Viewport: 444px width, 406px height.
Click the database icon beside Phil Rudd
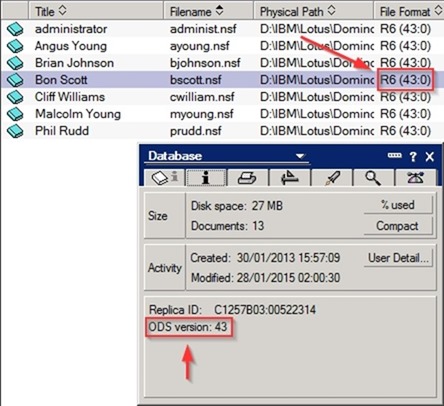tap(15, 131)
